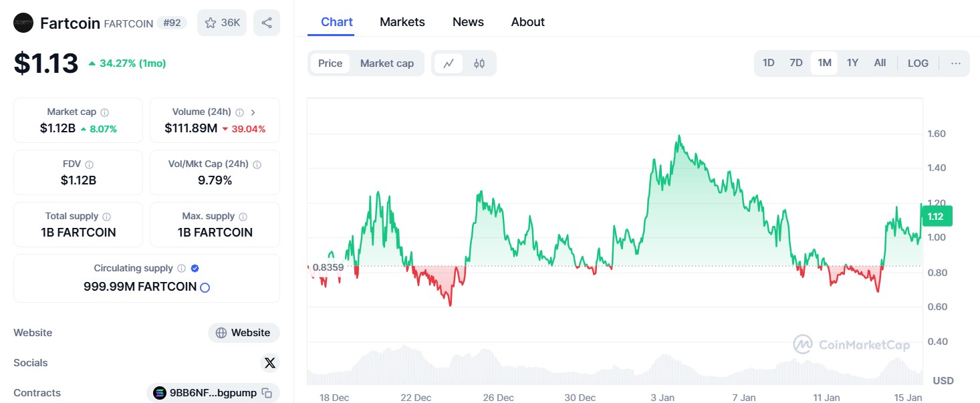Viewport: 980px width, 403px height.
Task: Switch to the Chart tab
Action: coord(337,22)
